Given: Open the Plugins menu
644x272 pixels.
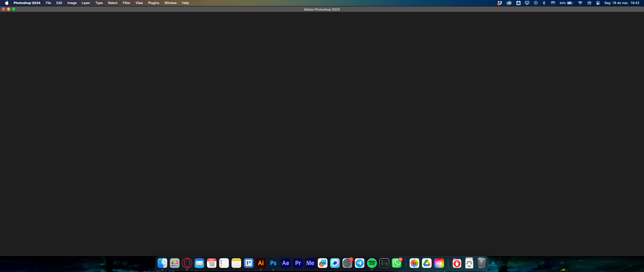Looking at the screenshot, I should coord(153,3).
